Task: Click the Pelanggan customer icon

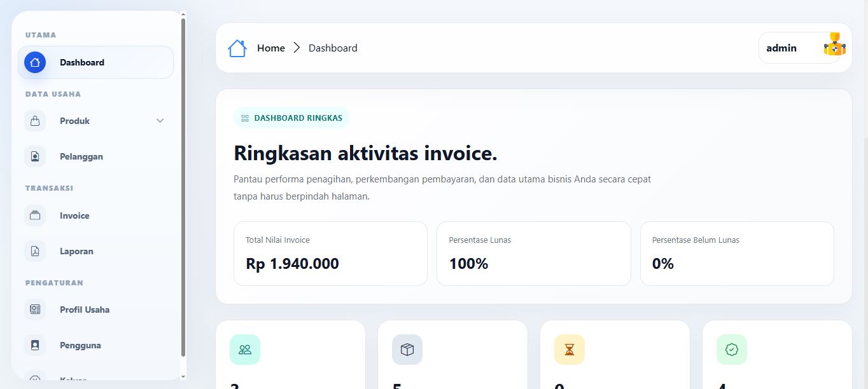Action: pos(35,156)
